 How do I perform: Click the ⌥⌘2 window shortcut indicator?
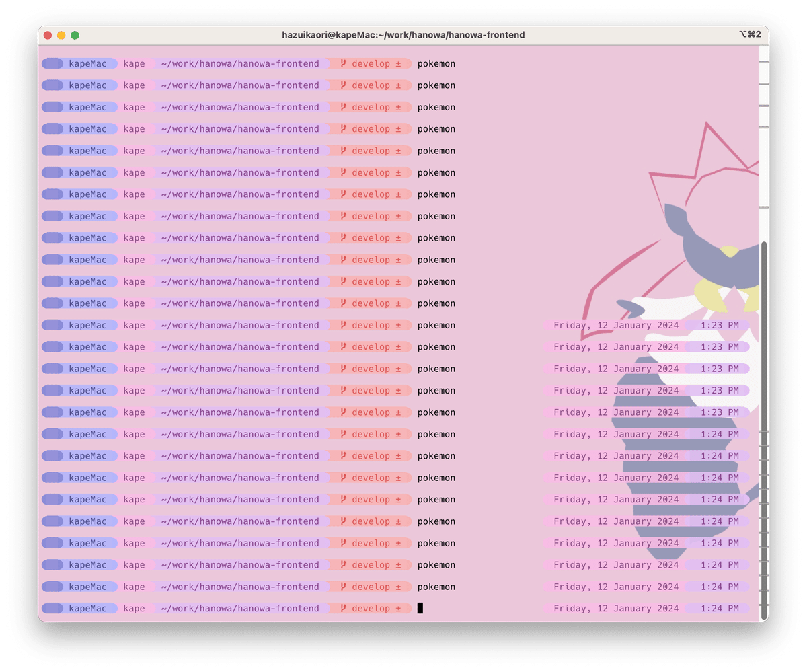click(x=749, y=34)
